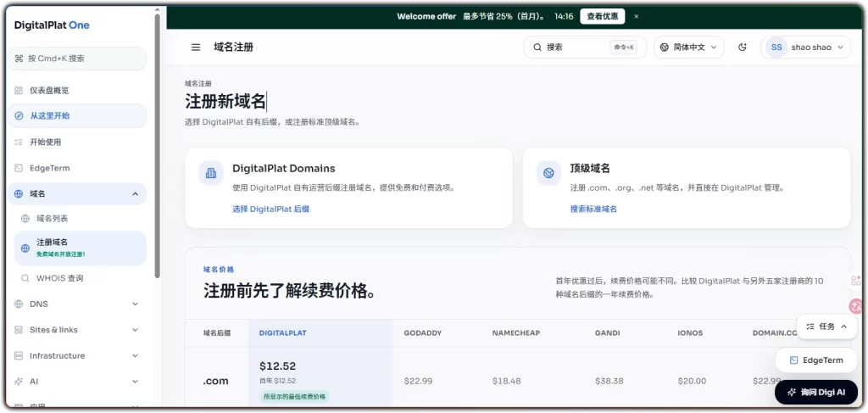The image size is (868, 413).
Task: Click the 顶级域名 globe card icon
Action: 548,173
